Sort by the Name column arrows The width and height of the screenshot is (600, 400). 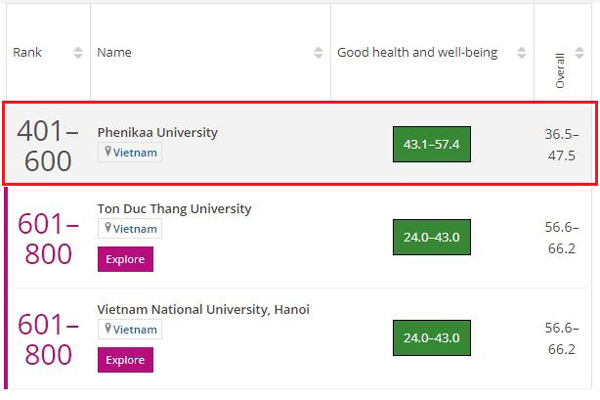click(318, 53)
